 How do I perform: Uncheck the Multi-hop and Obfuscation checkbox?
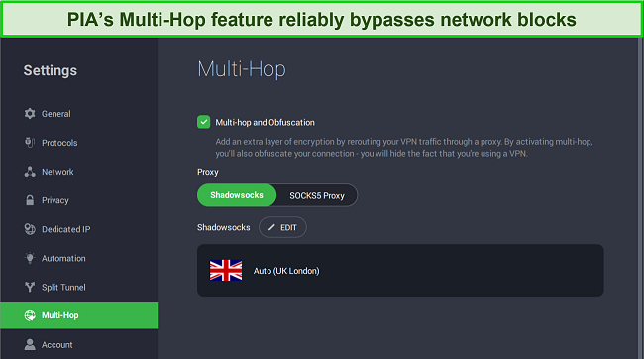(x=204, y=122)
